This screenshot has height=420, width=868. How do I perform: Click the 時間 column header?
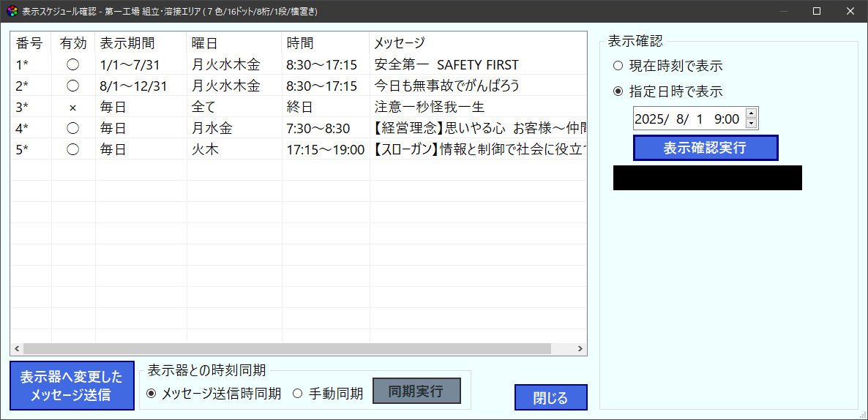[326, 42]
